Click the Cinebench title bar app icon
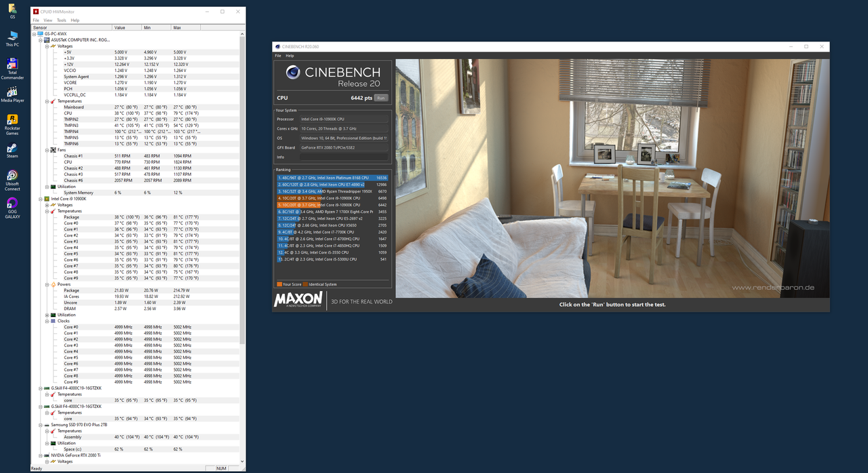 (278, 47)
